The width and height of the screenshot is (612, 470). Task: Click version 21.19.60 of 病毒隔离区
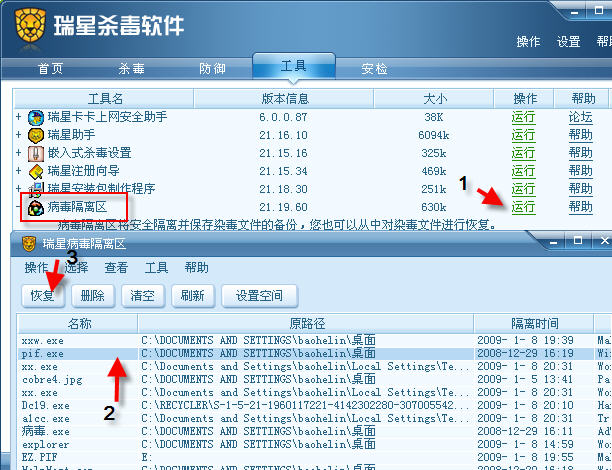[283, 207]
